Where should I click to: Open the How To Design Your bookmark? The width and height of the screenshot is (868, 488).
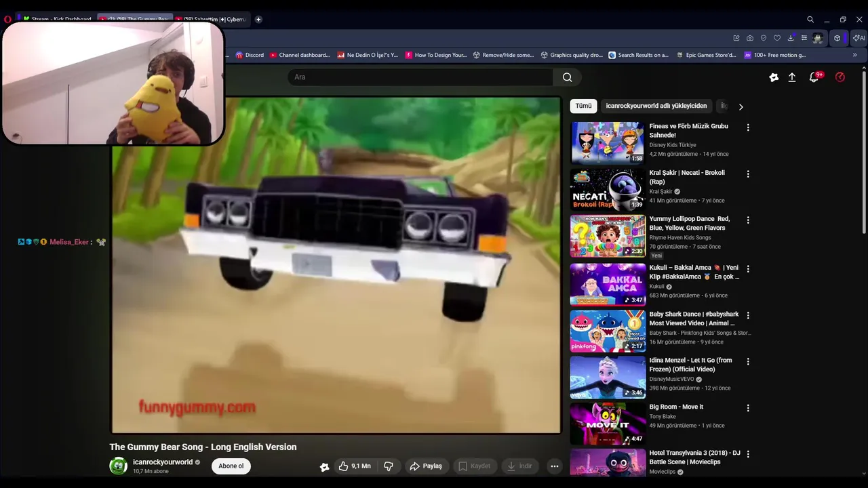[436, 55]
